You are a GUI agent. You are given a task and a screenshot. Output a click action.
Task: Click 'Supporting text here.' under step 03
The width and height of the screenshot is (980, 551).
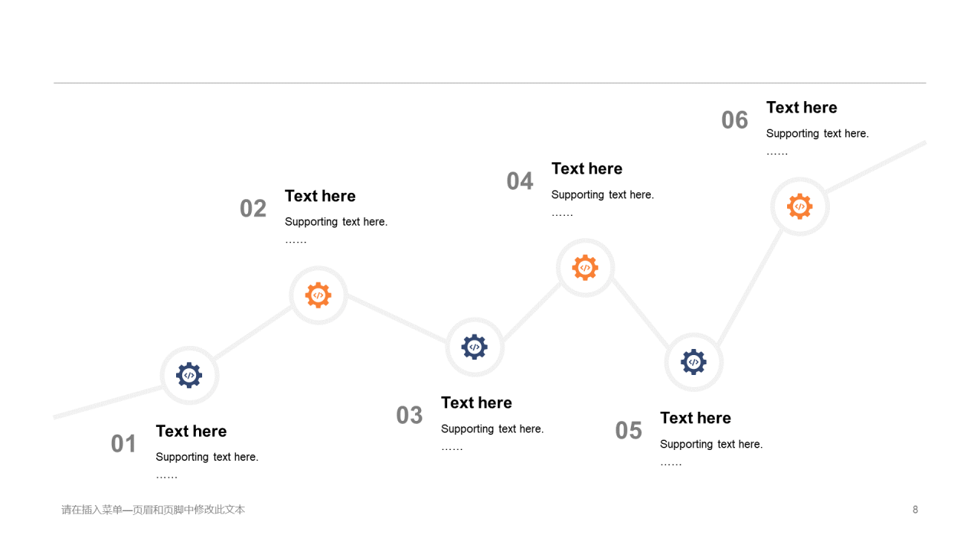click(492, 429)
